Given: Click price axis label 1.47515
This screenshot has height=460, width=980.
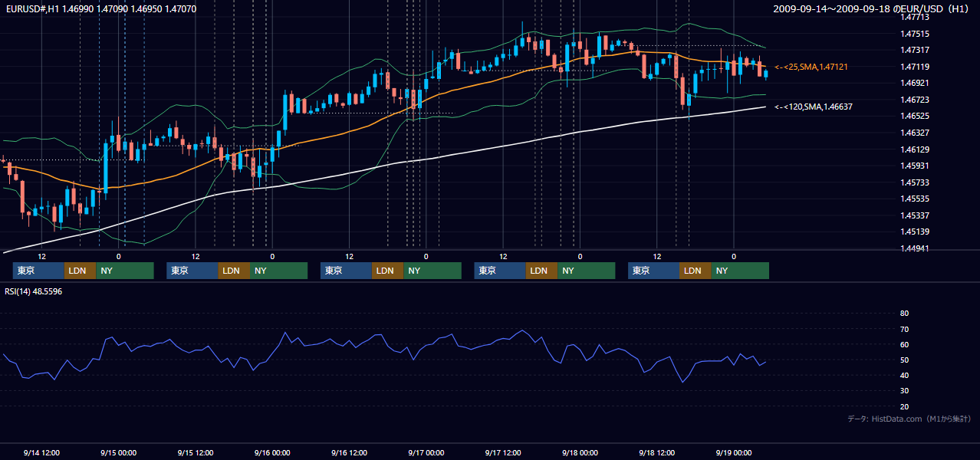Looking at the screenshot, I should [x=915, y=34].
